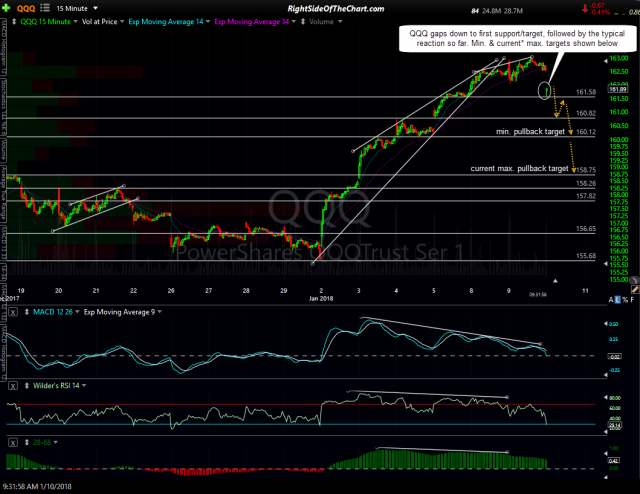Select the 'min. pullback target' annotation text
640x494 pixels.
[x=530, y=131]
